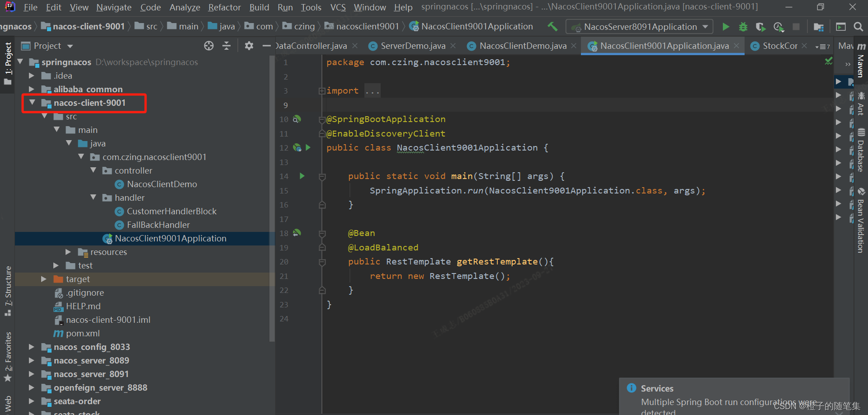Collapse all in Project panel
Image resolution: width=868 pixels, height=415 pixels.
coord(226,46)
